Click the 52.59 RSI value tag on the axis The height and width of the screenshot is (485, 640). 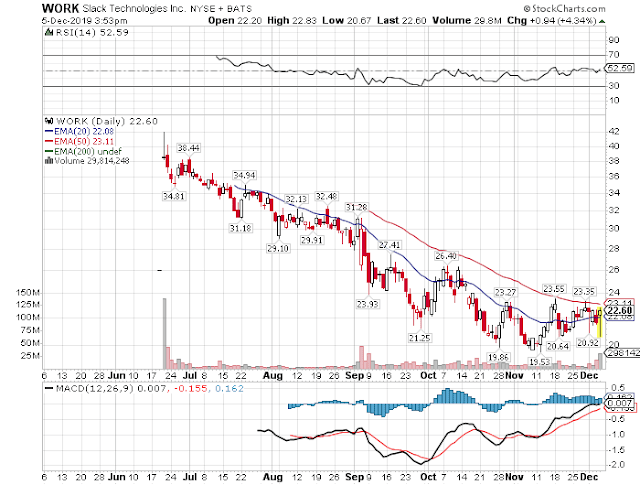(x=620, y=68)
